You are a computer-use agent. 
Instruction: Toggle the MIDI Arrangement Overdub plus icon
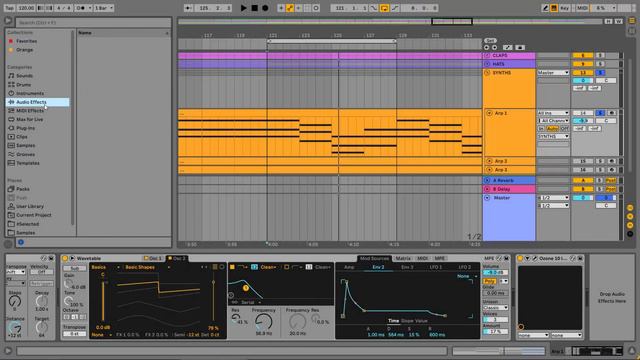(281, 8)
